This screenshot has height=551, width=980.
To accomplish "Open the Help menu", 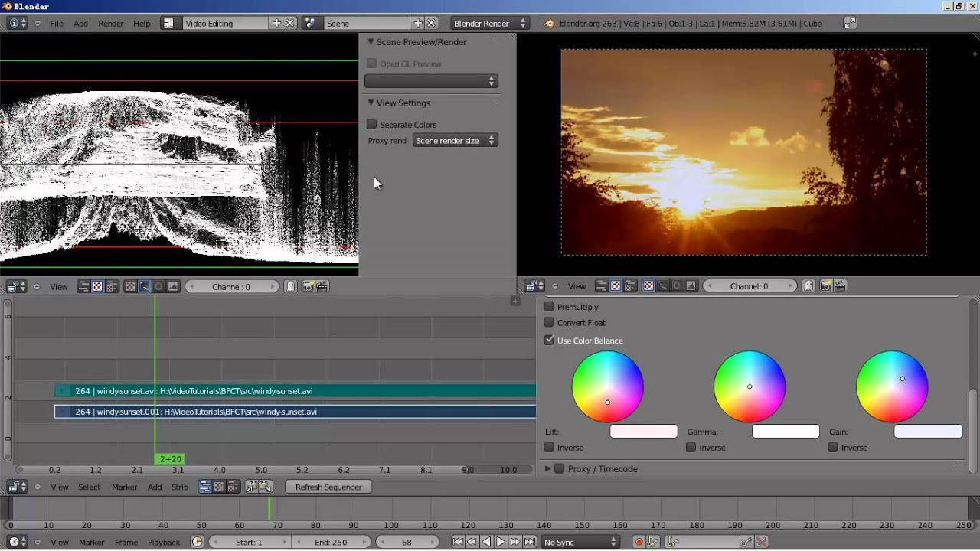I will tap(142, 23).
